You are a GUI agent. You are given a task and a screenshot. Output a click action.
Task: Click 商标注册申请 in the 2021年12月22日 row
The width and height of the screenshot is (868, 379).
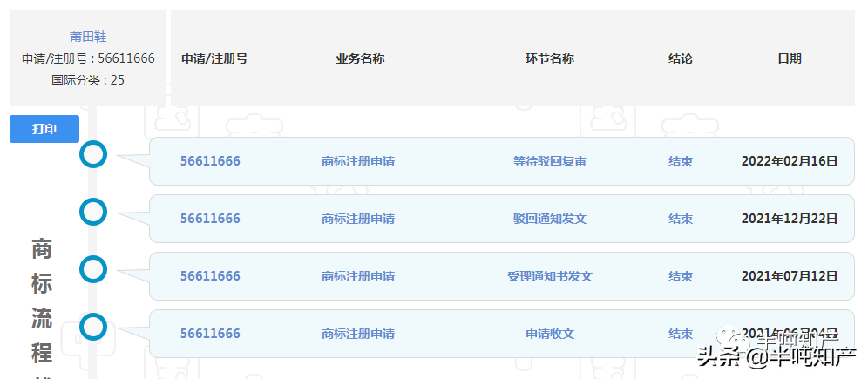point(358,219)
